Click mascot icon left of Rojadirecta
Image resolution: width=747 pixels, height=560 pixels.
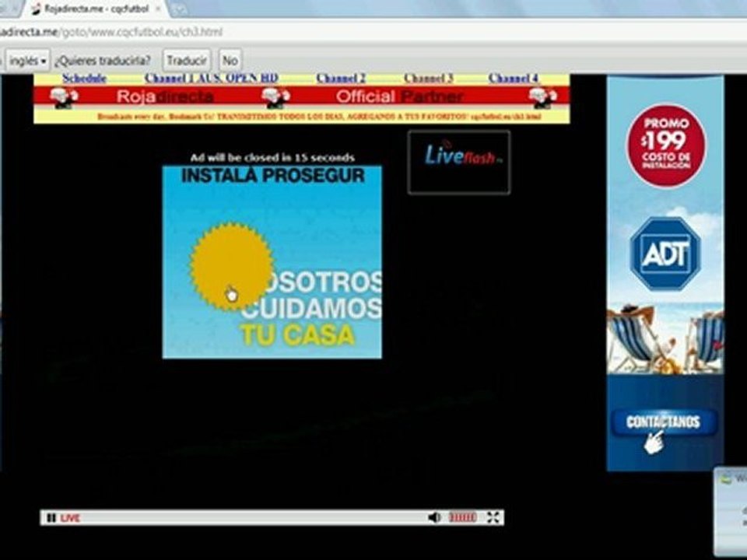pos(64,98)
